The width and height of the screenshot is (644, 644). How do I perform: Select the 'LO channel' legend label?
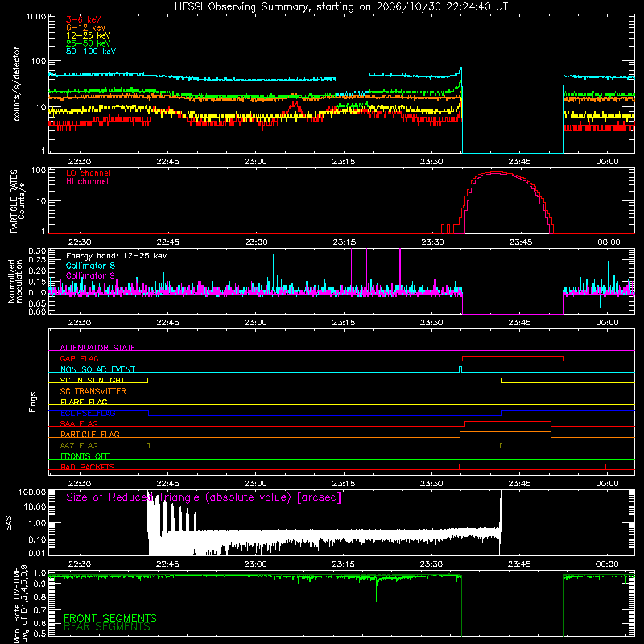[89, 173]
